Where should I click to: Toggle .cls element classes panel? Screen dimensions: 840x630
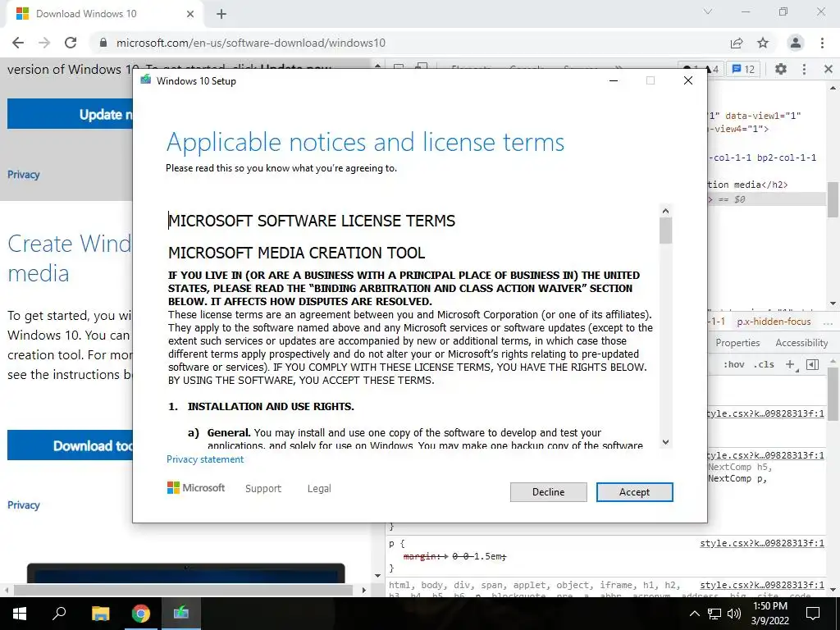click(x=764, y=364)
